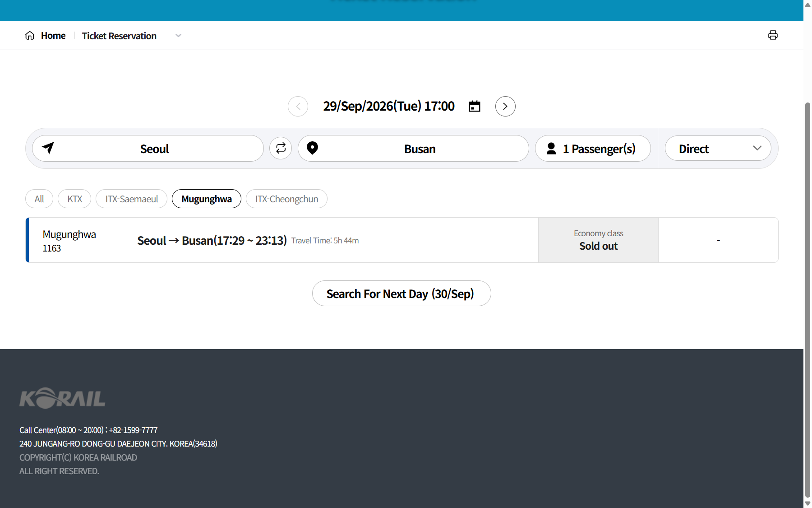
Task: Select the ITX-Saemaeul train filter
Action: pyautogui.click(x=131, y=199)
